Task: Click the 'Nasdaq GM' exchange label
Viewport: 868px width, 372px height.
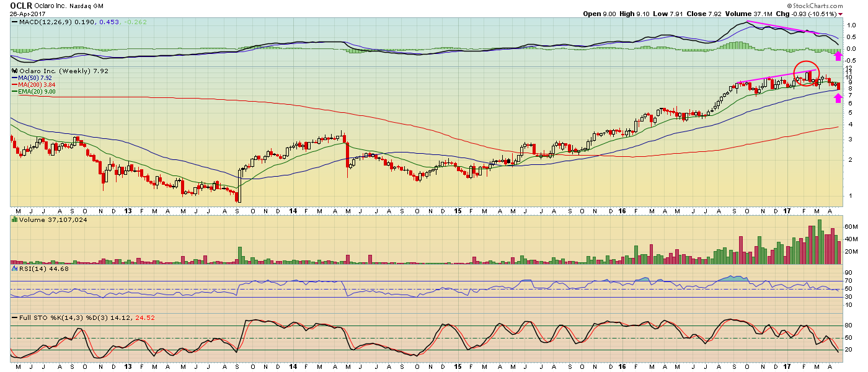Action: tap(86, 5)
